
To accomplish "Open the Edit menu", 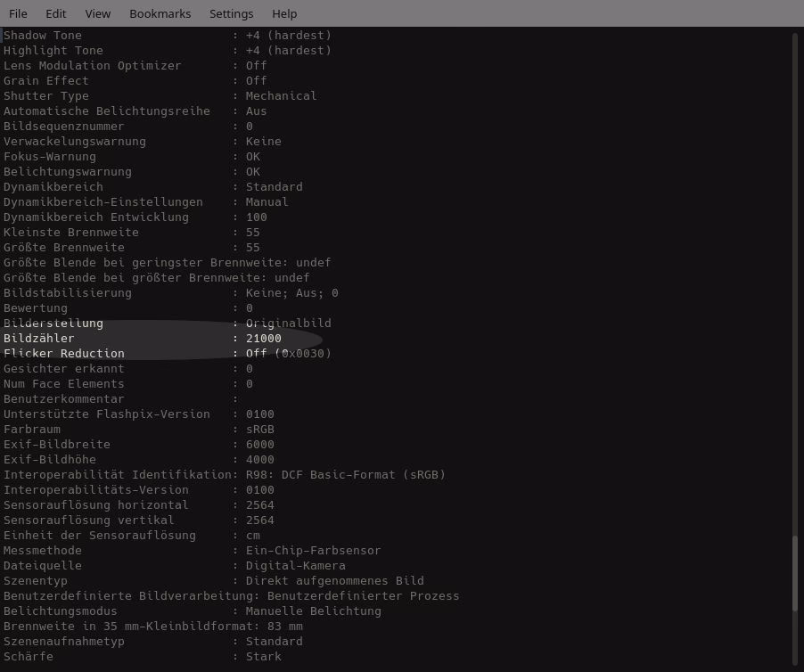I will point(56,13).
